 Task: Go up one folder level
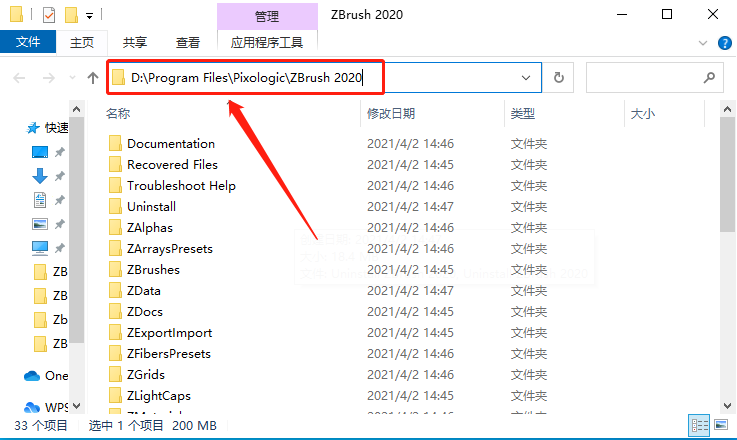pyautogui.click(x=93, y=78)
